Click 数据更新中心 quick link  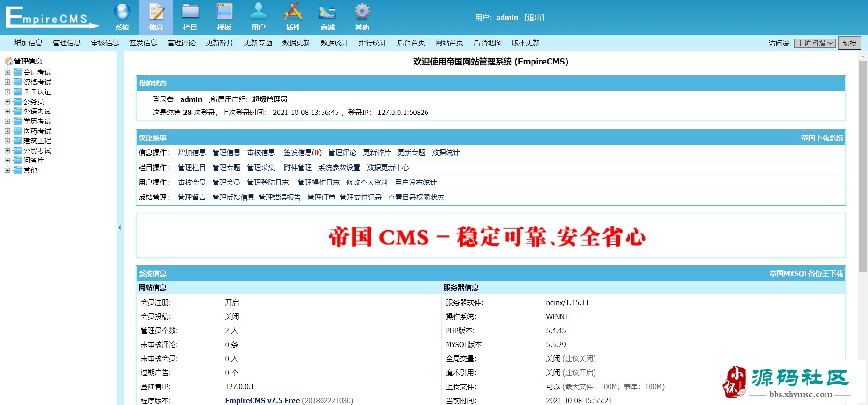coord(388,168)
